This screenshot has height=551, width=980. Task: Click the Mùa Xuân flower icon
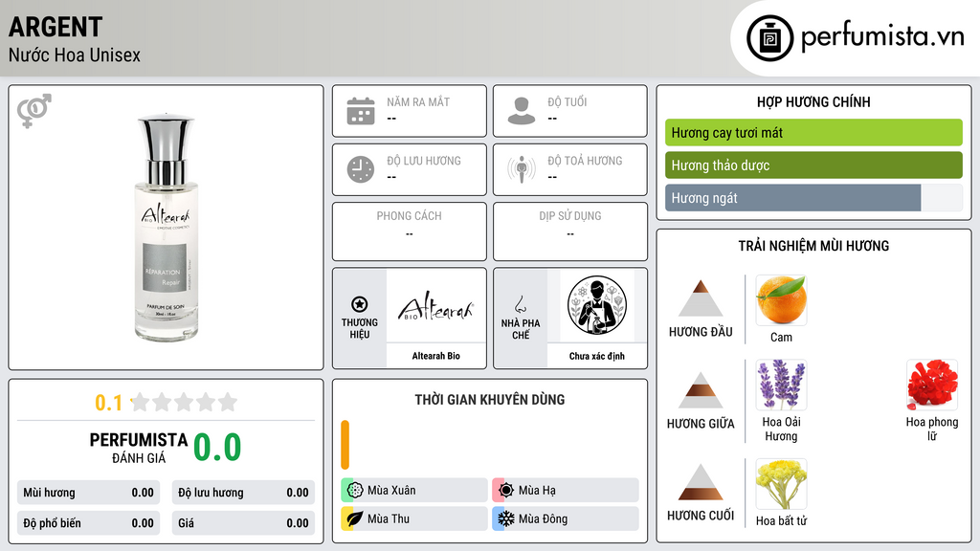355,491
